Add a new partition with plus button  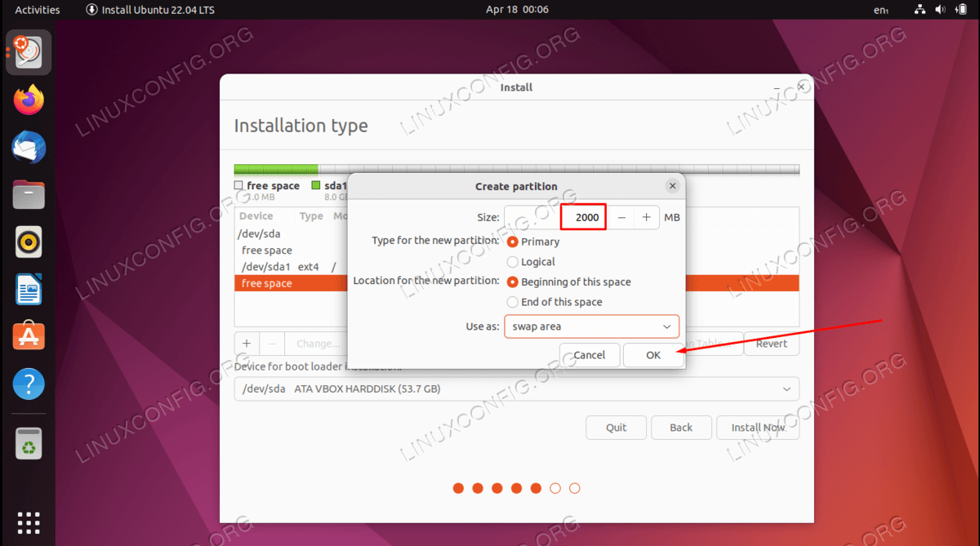[x=247, y=344]
